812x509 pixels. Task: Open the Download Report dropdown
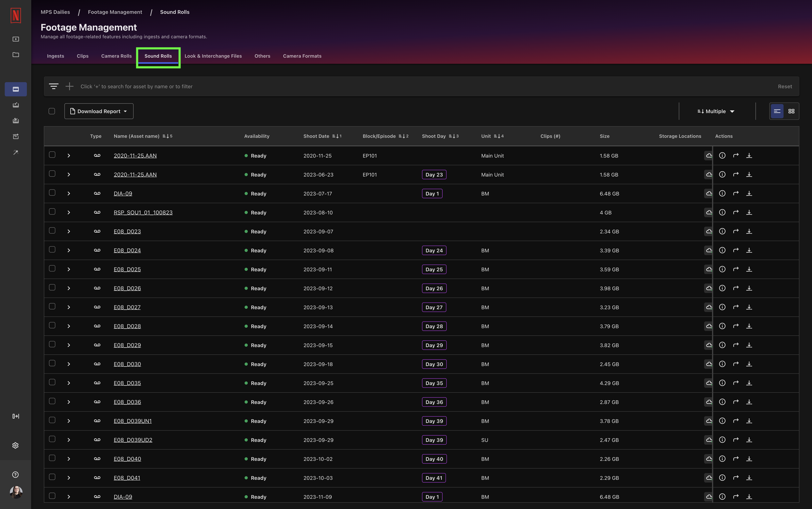[x=99, y=111]
